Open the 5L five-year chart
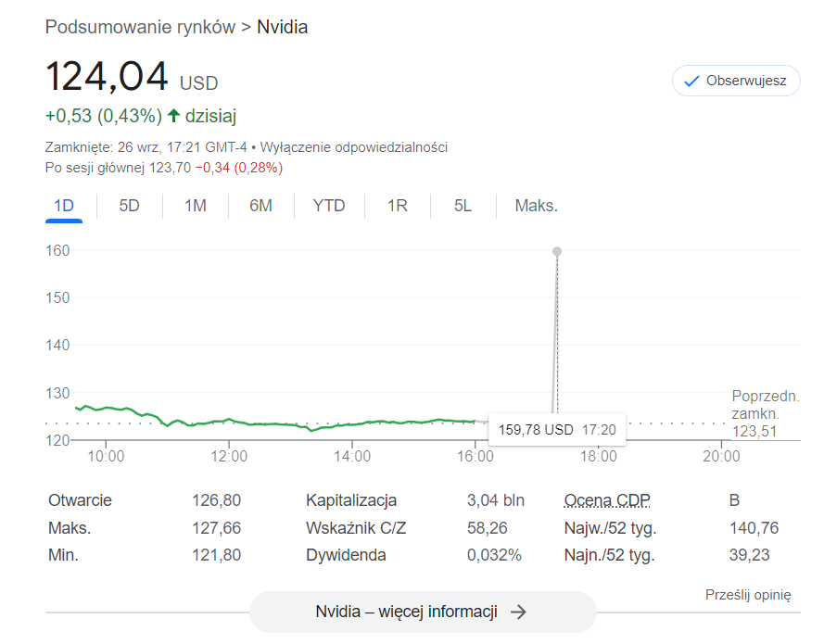This screenshot has height=644, width=824. coord(463,206)
